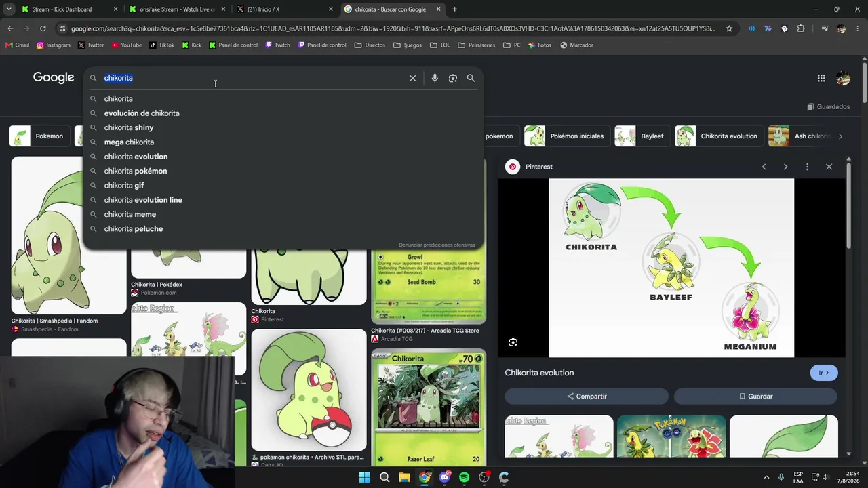Open Spotify from the taskbar
The height and width of the screenshot is (488, 868).
click(464, 477)
